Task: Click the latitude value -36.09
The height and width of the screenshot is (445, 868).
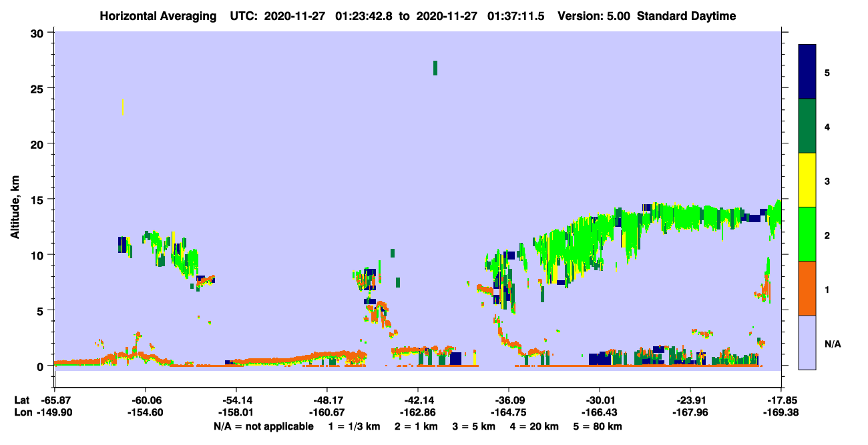Action: click(509, 400)
